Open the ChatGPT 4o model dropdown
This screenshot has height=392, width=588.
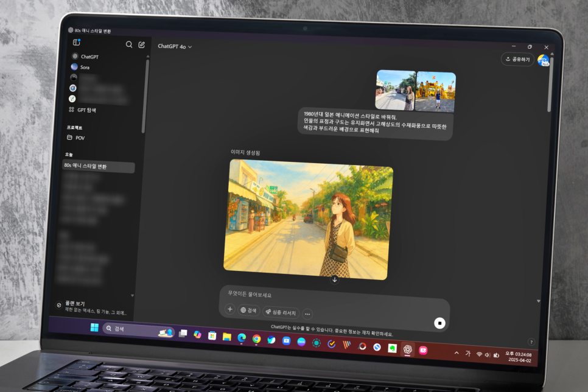175,46
